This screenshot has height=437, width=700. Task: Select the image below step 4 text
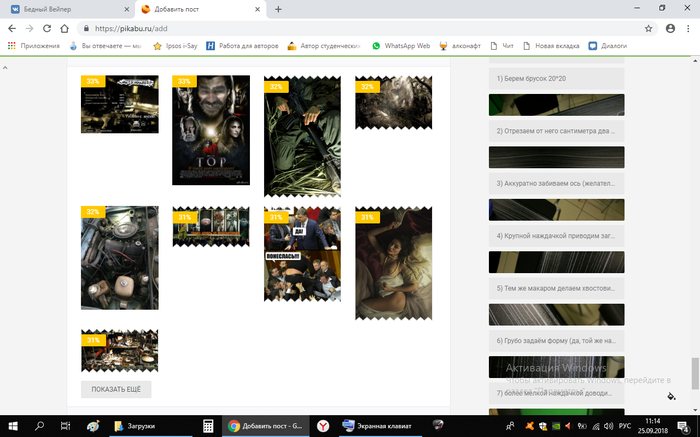[556, 262]
